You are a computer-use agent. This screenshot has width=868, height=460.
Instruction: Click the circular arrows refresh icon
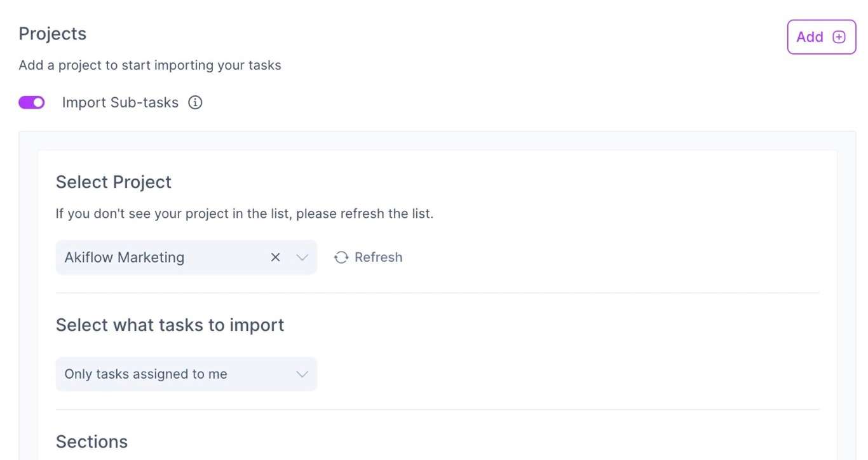point(341,257)
